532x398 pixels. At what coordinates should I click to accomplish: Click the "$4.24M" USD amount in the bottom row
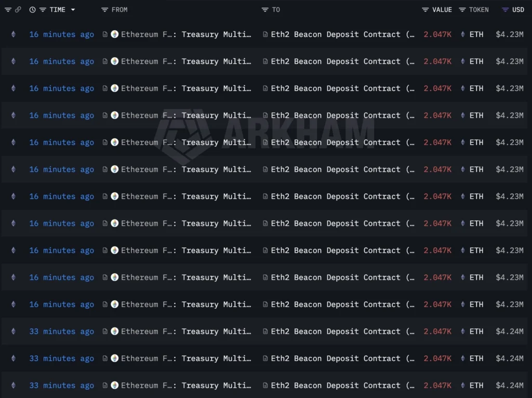tap(509, 386)
